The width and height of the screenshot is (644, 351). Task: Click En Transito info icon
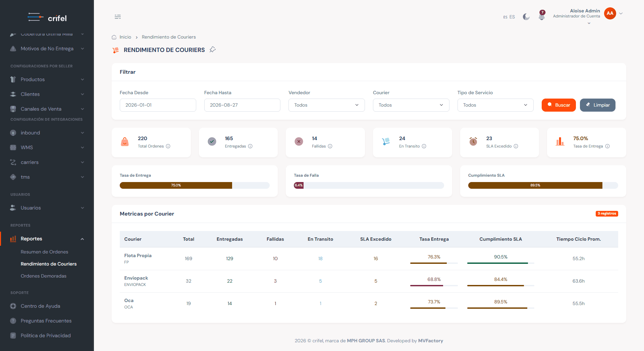click(424, 146)
